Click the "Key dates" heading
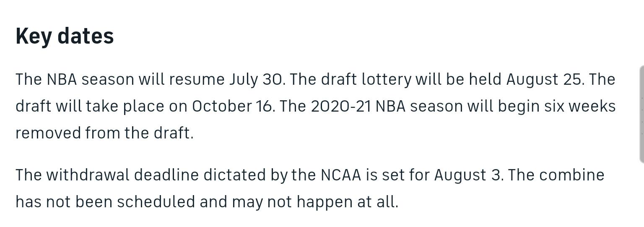The image size is (644, 227). (x=65, y=36)
